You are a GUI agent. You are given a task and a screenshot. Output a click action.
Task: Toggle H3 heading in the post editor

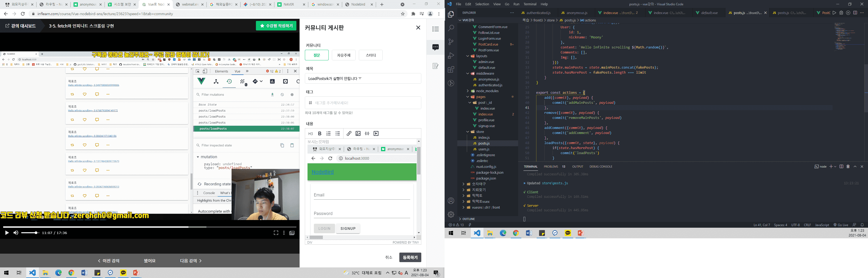(311, 133)
